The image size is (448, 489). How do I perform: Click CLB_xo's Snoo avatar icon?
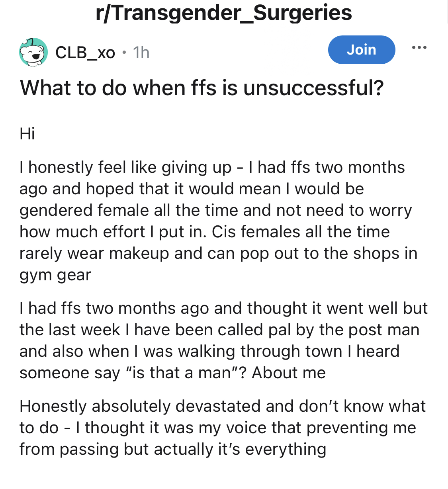pyautogui.click(x=33, y=52)
